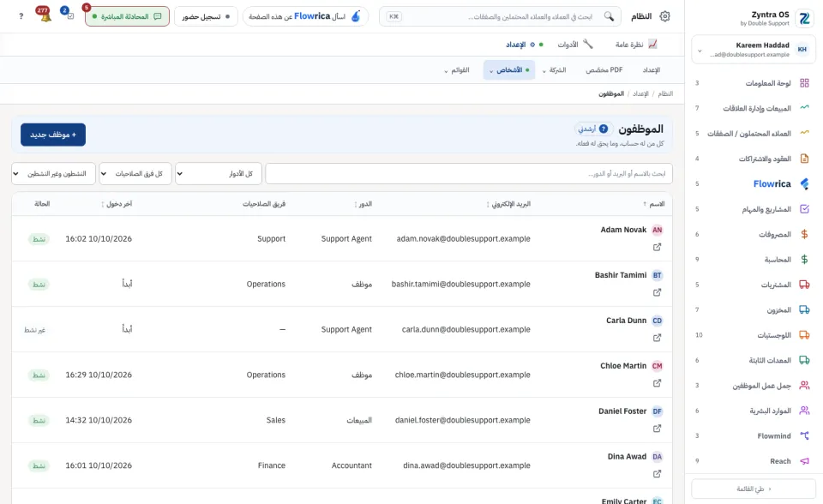Open Flowrica in the sidebar
Screen dimensions: 823x504
point(754,183)
